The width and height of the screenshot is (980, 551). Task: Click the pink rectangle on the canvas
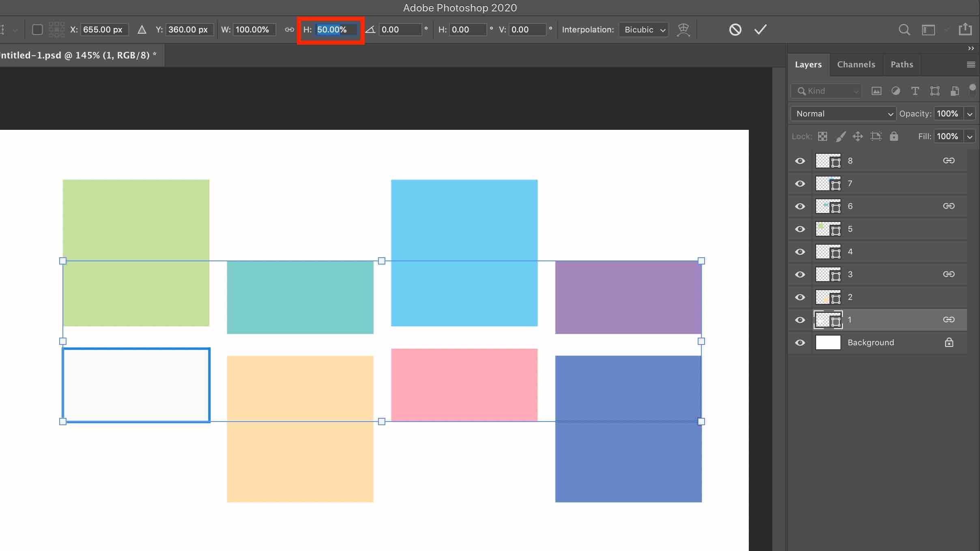pos(464,384)
